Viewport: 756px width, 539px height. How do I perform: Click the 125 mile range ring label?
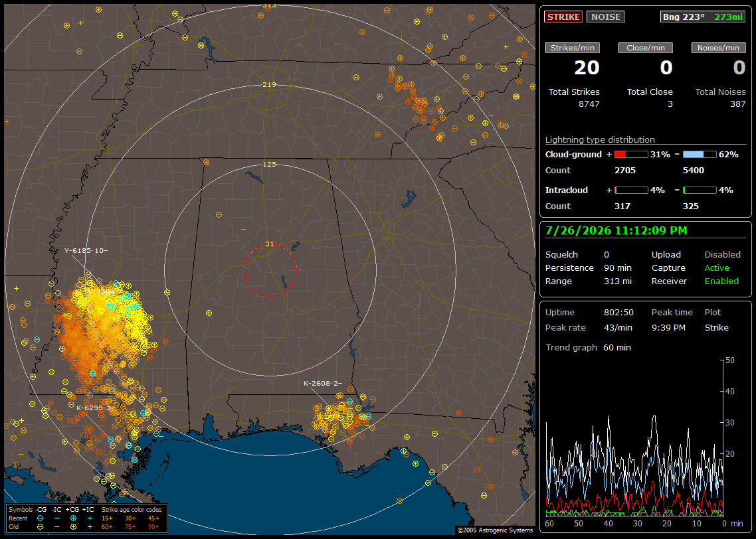point(270,164)
